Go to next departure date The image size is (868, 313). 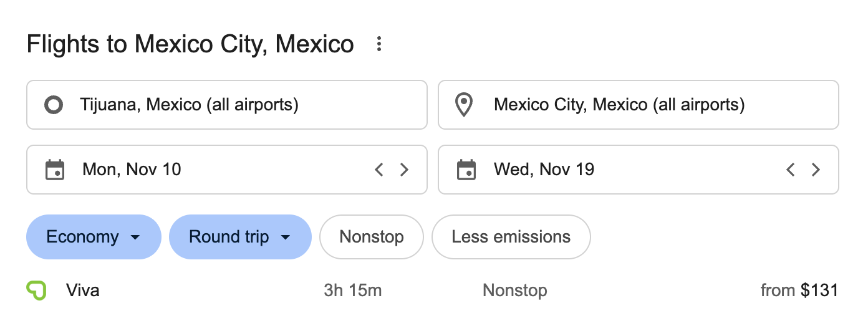404,170
